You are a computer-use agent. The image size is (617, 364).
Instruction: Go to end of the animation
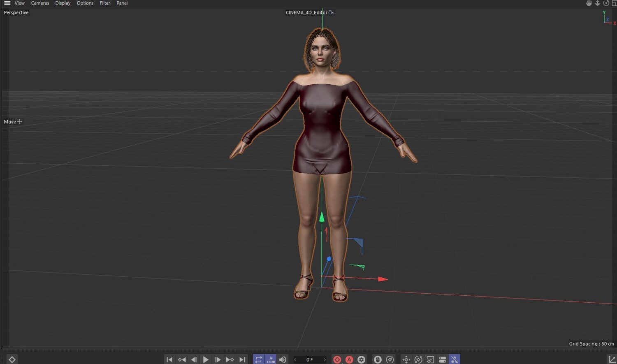pos(242,359)
